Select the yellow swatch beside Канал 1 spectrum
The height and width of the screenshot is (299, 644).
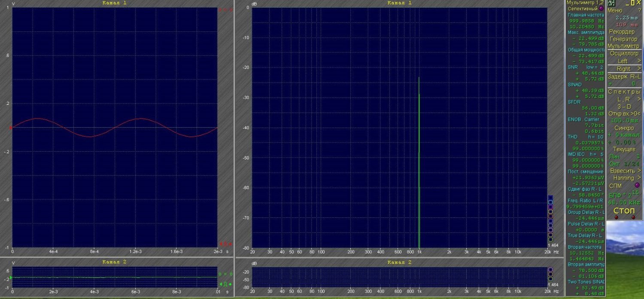[550, 211]
